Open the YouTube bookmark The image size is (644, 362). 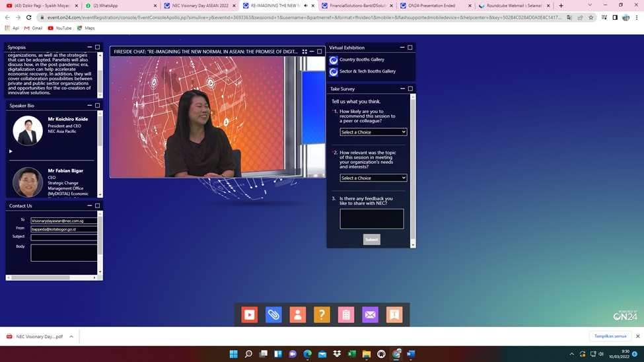[x=59, y=28]
